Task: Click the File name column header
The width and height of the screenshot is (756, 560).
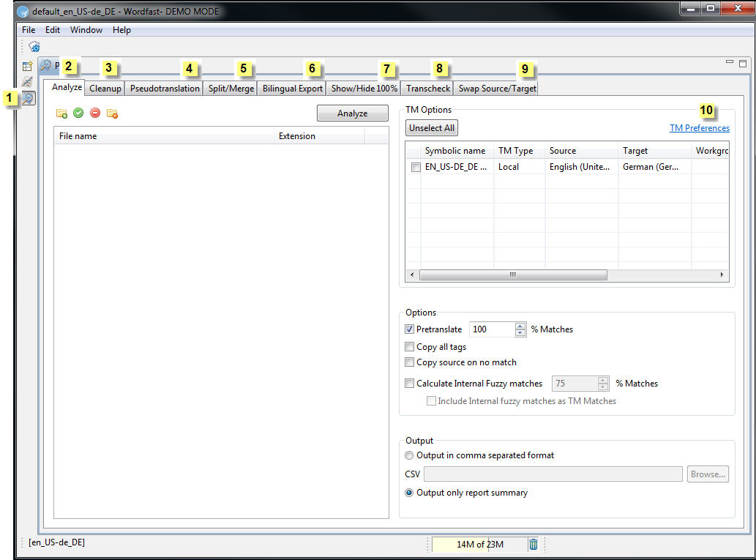Action: [x=164, y=136]
